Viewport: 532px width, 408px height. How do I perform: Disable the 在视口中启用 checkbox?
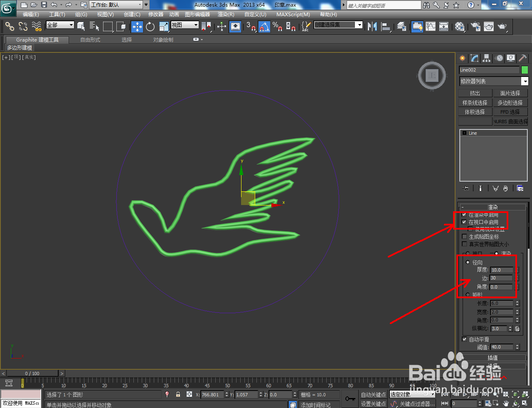tap(464, 222)
